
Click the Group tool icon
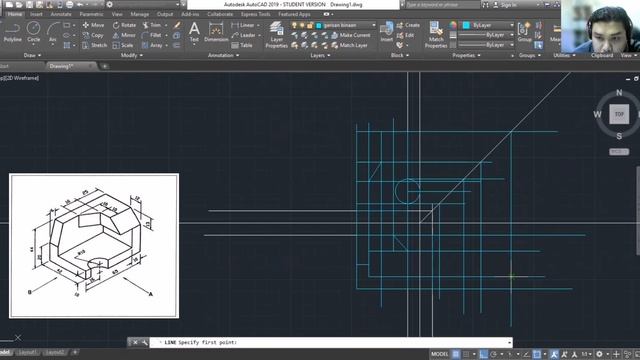coord(524,32)
